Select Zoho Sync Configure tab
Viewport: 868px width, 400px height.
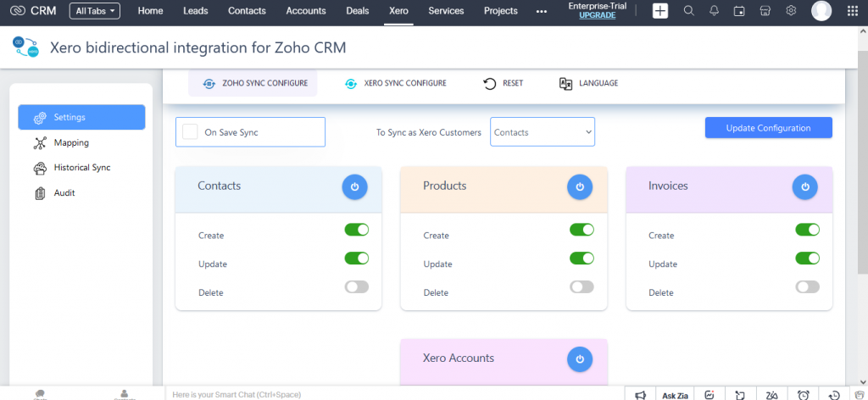pyautogui.click(x=253, y=83)
